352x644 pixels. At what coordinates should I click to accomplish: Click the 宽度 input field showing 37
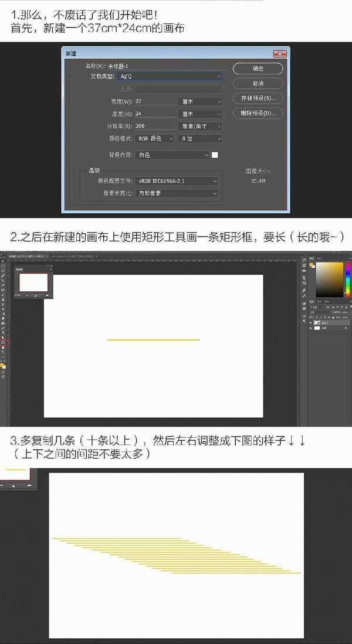155,101
